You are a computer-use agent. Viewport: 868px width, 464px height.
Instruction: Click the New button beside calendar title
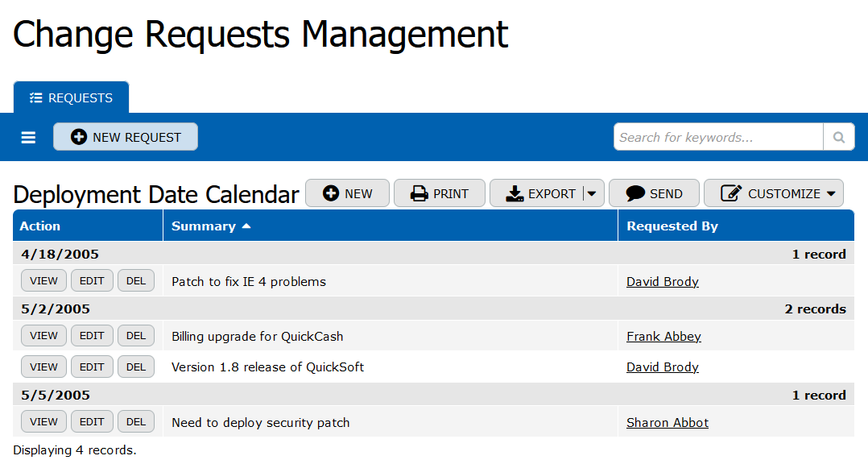click(347, 193)
